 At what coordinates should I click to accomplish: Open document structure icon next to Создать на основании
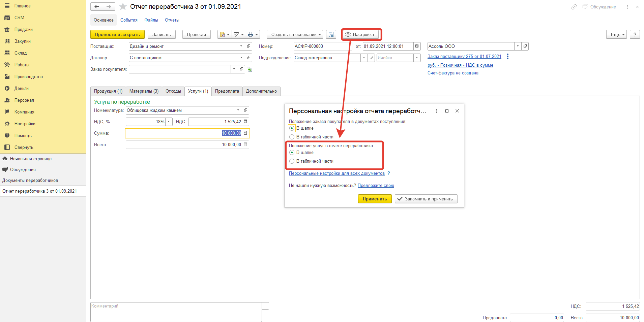pos(331,34)
